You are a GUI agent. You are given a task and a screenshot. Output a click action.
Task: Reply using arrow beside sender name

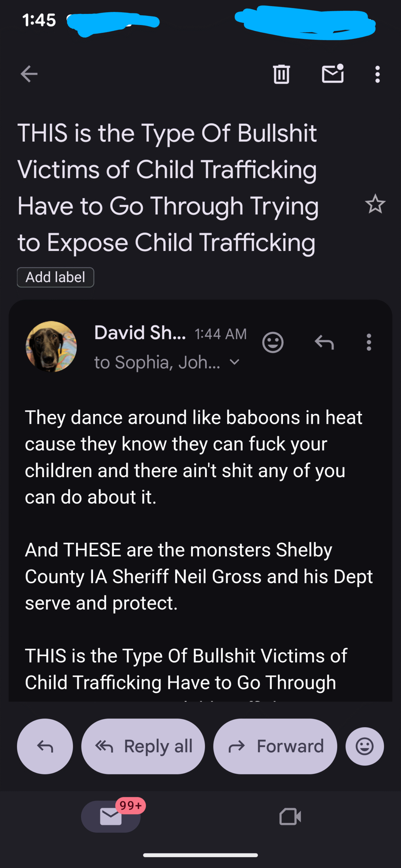pyautogui.click(x=324, y=342)
